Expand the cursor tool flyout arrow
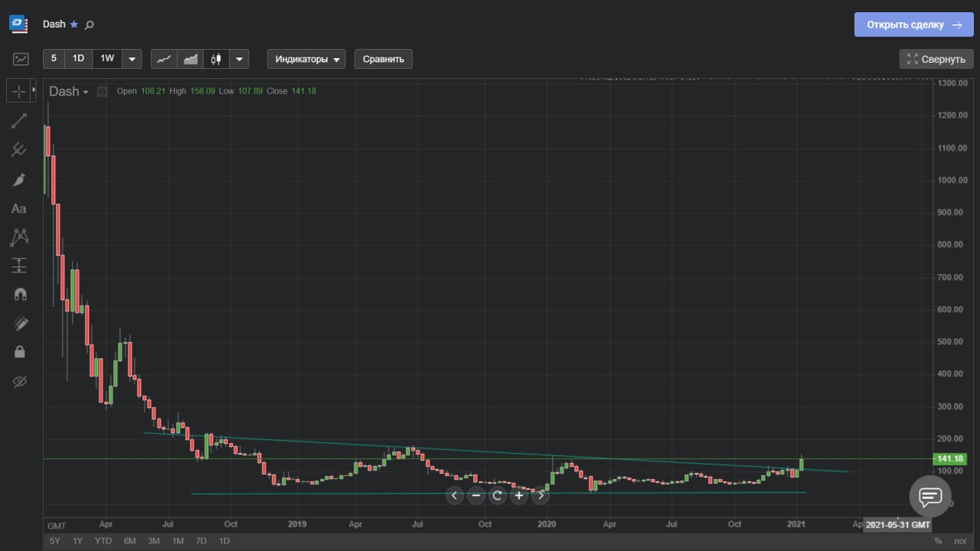The width and height of the screenshot is (980, 551). (34, 90)
